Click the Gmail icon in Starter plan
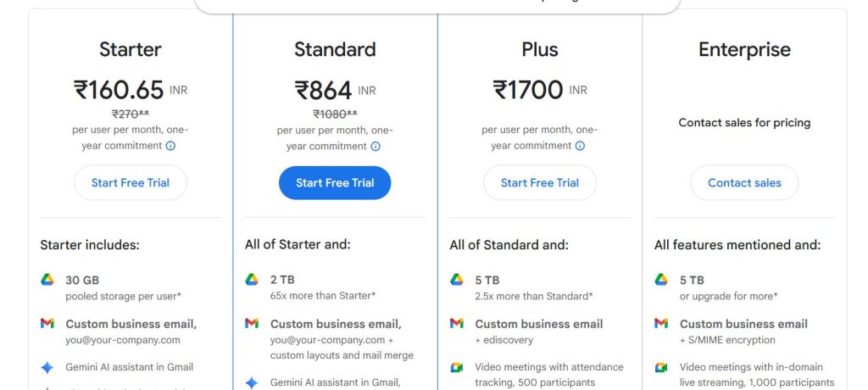The width and height of the screenshot is (868, 390). coord(47,324)
